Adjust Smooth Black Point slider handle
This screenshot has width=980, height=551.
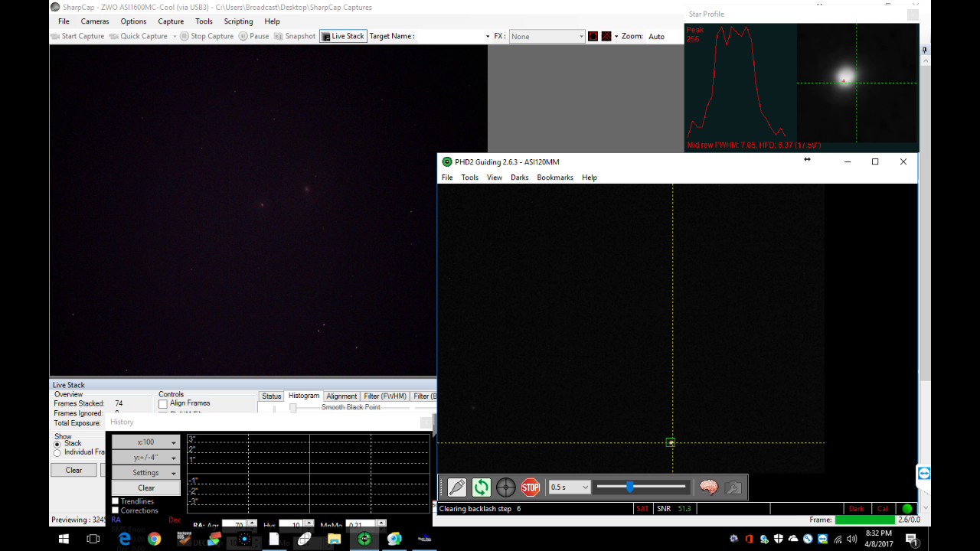(x=292, y=408)
